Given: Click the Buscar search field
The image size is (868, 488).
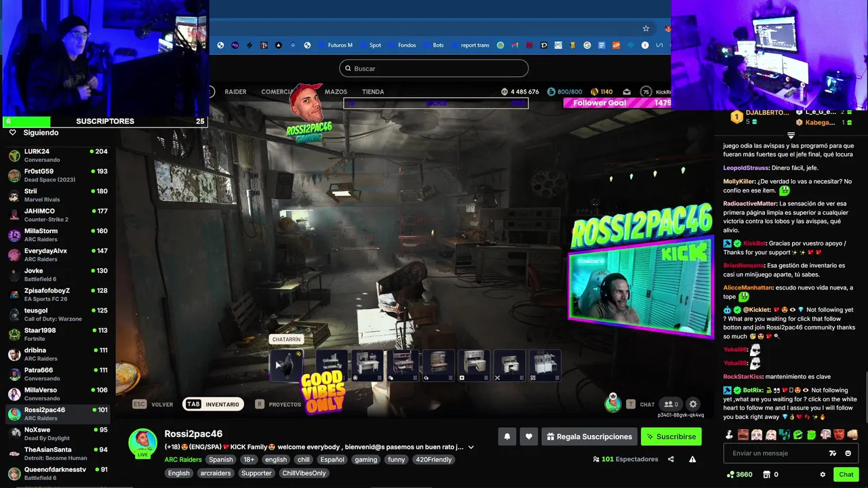Looking at the screenshot, I should 434,68.
